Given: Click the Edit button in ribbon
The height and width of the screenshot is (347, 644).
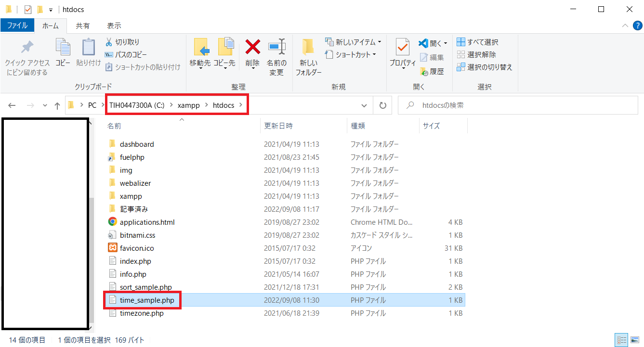Looking at the screenshot, I should pos(432,57).
